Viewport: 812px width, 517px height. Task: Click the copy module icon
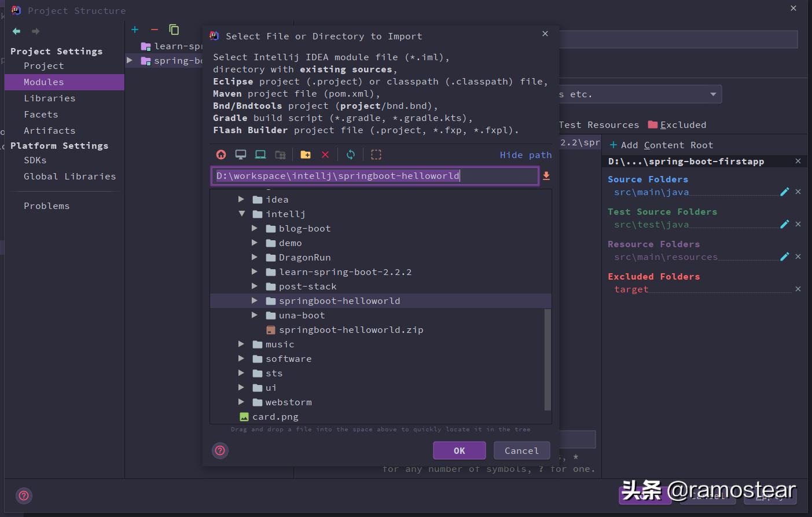[x=174, y=30]
